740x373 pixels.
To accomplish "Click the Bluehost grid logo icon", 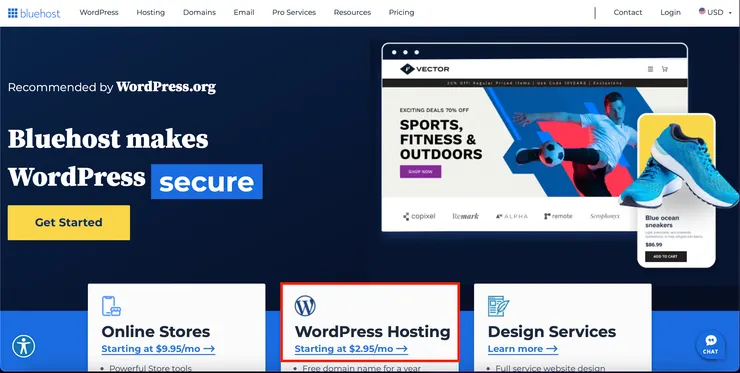I will coord(12,13).
